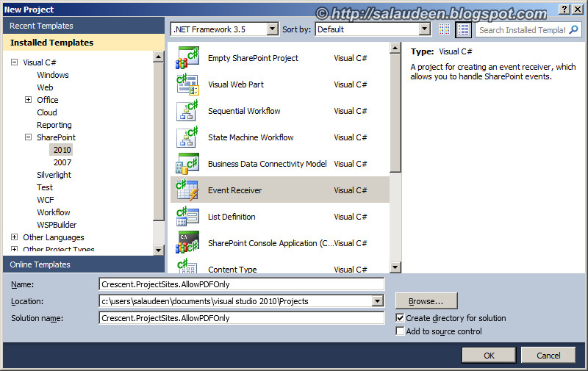Viewport: 588px width, 371px height.
Task: Select WCF in the templates tree
Action: [46, 200]
